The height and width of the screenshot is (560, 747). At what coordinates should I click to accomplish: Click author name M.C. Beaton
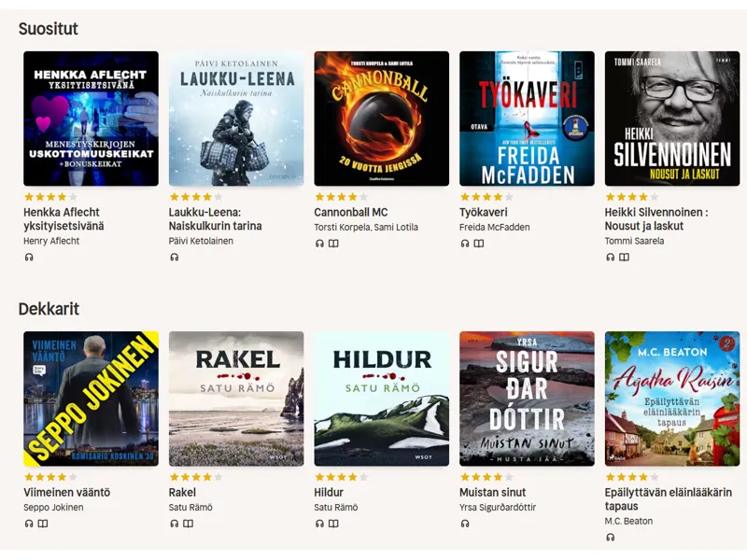click(x=628, y=522)
